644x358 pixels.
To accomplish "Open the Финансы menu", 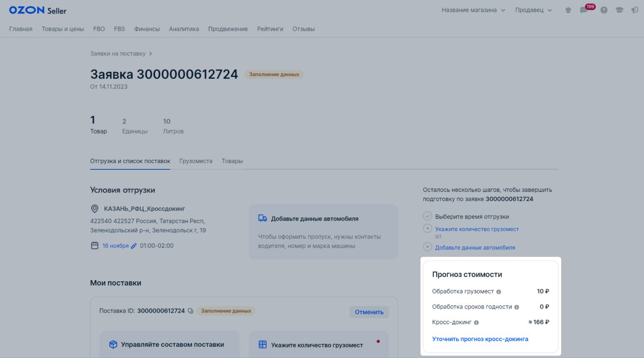I will coord(147,29).
